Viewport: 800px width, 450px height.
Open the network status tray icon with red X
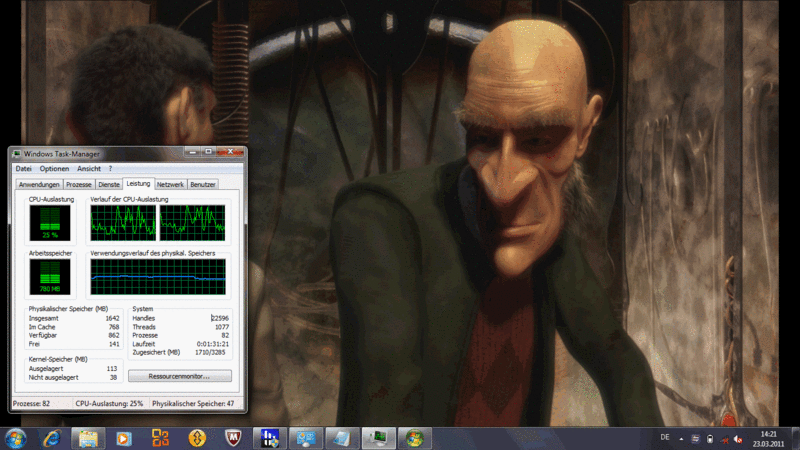click(724, 439)
